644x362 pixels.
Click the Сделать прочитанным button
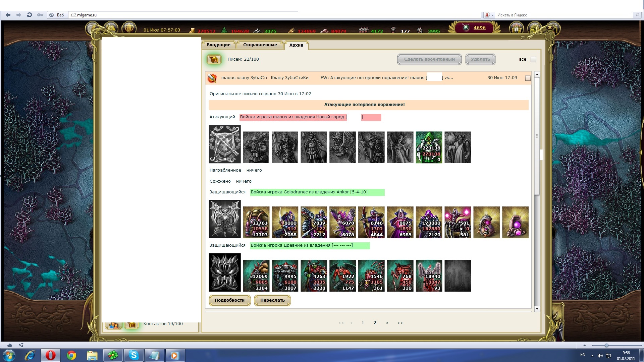[x=429, y=59]
